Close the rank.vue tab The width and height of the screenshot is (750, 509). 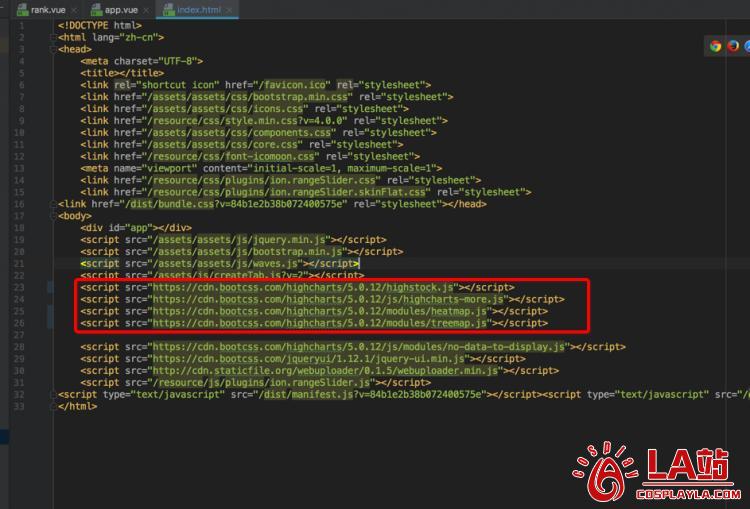(74, 10)
